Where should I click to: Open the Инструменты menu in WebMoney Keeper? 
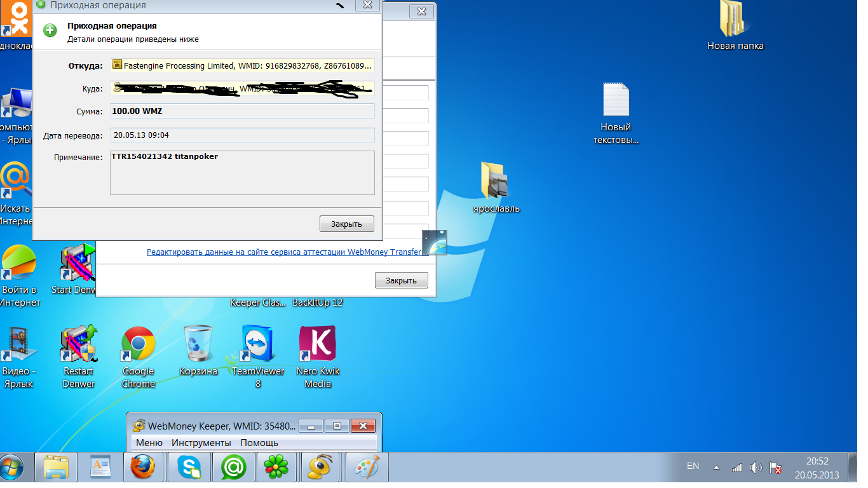(201, 443)
